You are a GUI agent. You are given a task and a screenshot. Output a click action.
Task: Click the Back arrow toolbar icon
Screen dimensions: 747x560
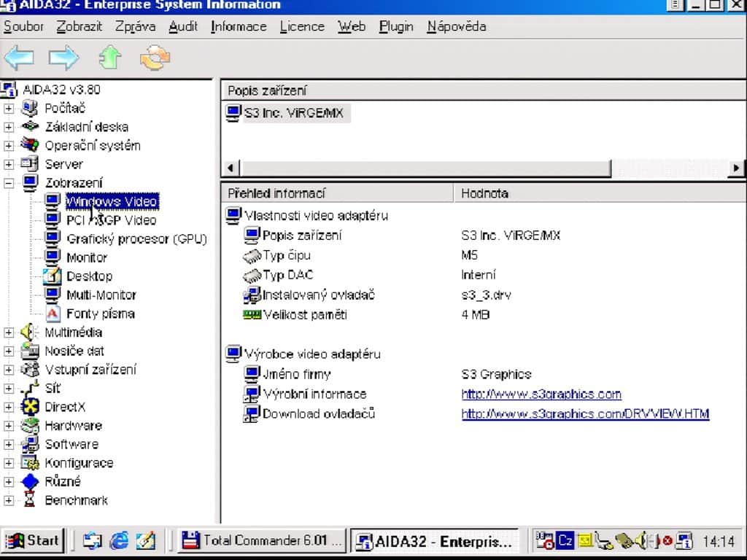click(19, 58)
